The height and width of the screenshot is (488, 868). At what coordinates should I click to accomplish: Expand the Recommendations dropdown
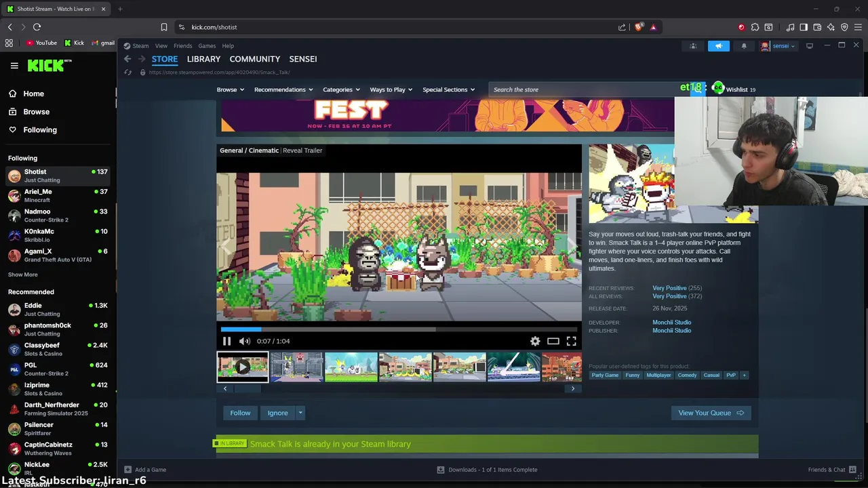pyautogui.click(x=283, y=89)
